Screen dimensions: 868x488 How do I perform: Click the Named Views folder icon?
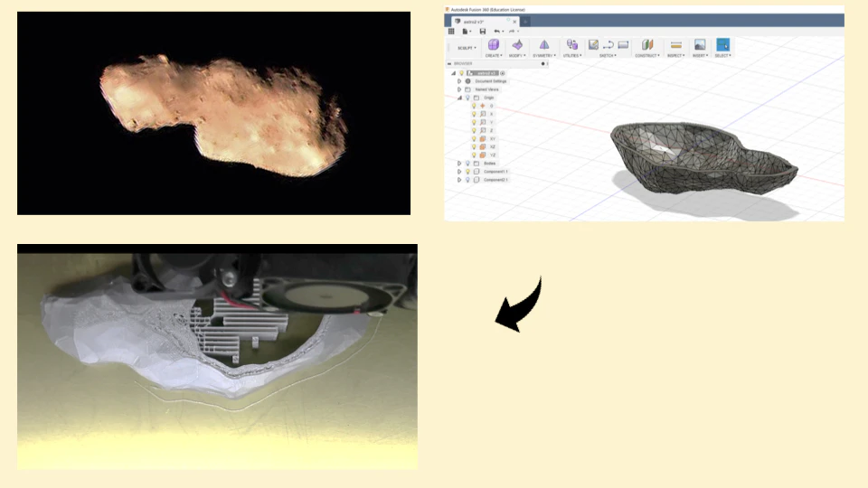tap(467, 89)
